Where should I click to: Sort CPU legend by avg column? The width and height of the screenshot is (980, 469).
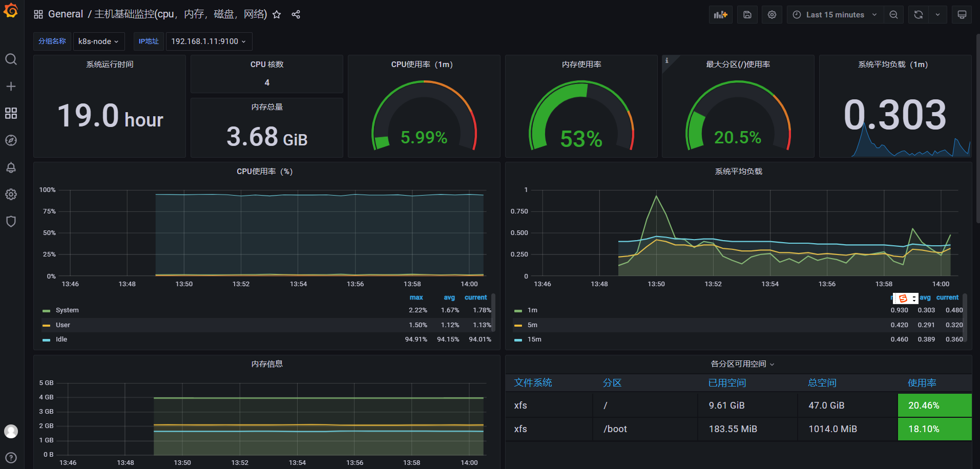tap(449, 297)
